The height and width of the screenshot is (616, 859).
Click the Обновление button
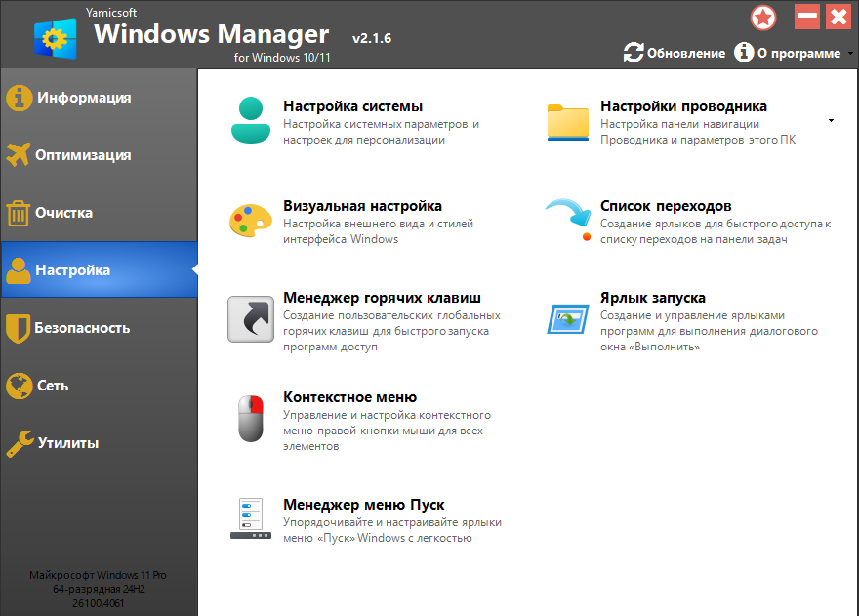point(675,53)
